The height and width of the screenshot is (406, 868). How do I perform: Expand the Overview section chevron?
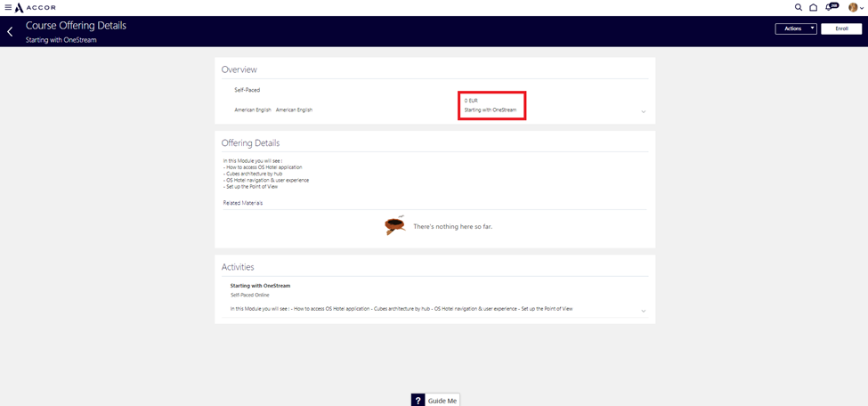pyautogui.click(x=644, y=111)
